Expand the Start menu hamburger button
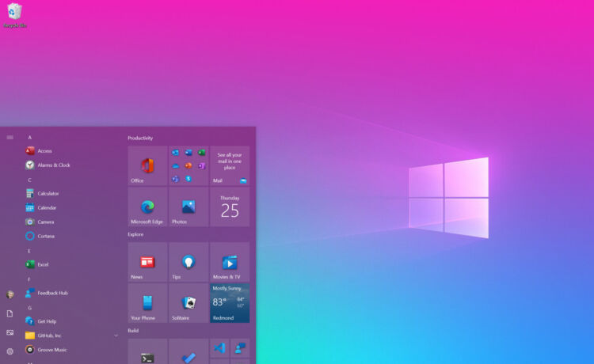 (10, 138)
